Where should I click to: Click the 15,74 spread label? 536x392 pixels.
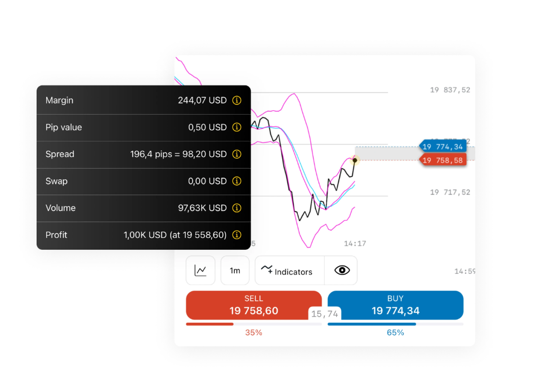tap(325, 314)
